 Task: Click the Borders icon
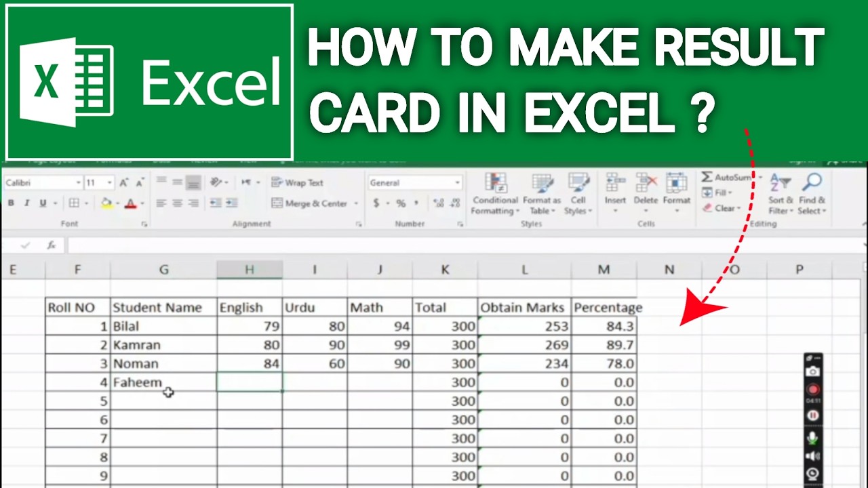tap(74, 203)
